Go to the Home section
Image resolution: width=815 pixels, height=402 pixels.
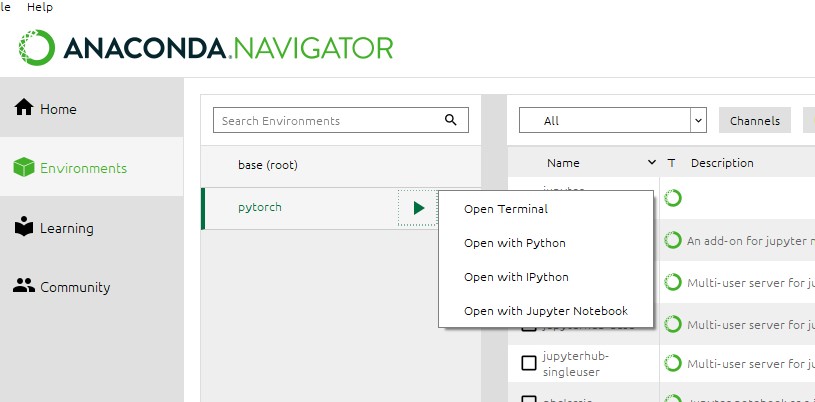pyautogui.click(x=91, y=109)
